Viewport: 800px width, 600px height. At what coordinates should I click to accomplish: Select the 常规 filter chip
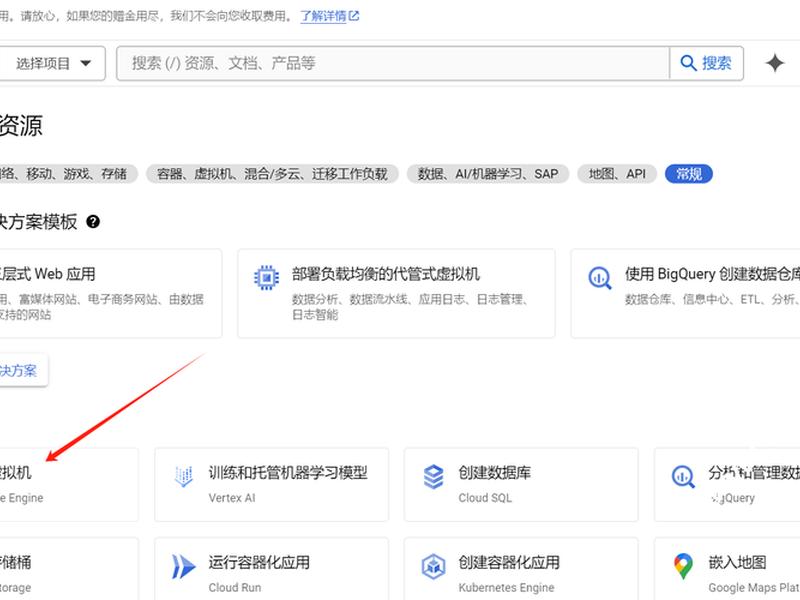pos(689,174)
